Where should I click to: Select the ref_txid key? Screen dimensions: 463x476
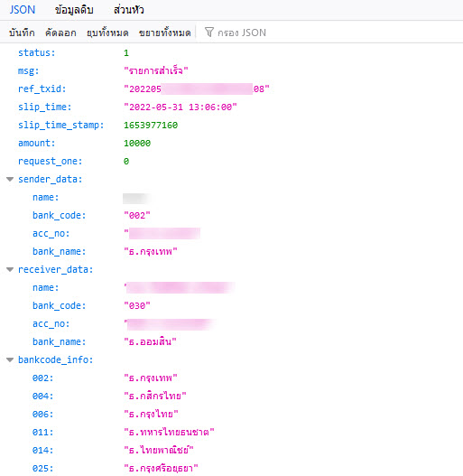click(x=42, y=89)
